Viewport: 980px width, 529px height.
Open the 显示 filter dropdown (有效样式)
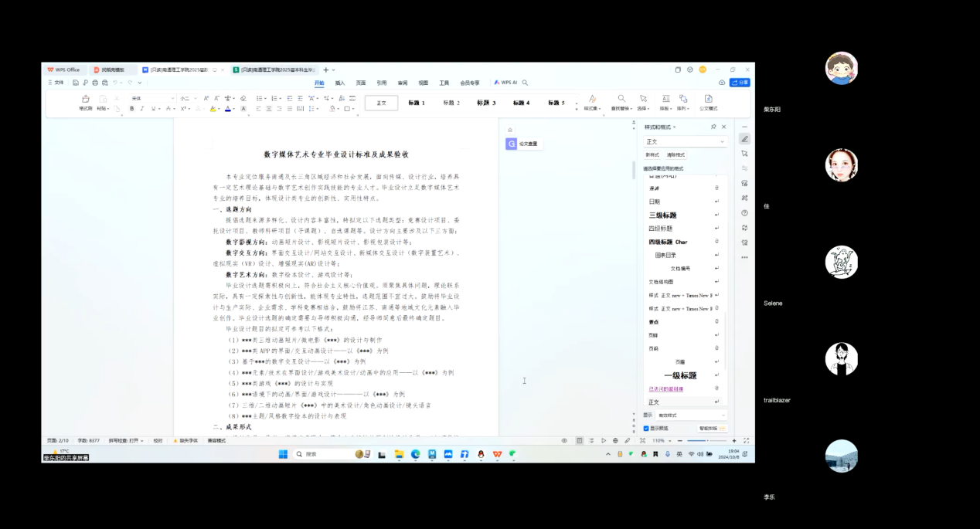[692, 415]
